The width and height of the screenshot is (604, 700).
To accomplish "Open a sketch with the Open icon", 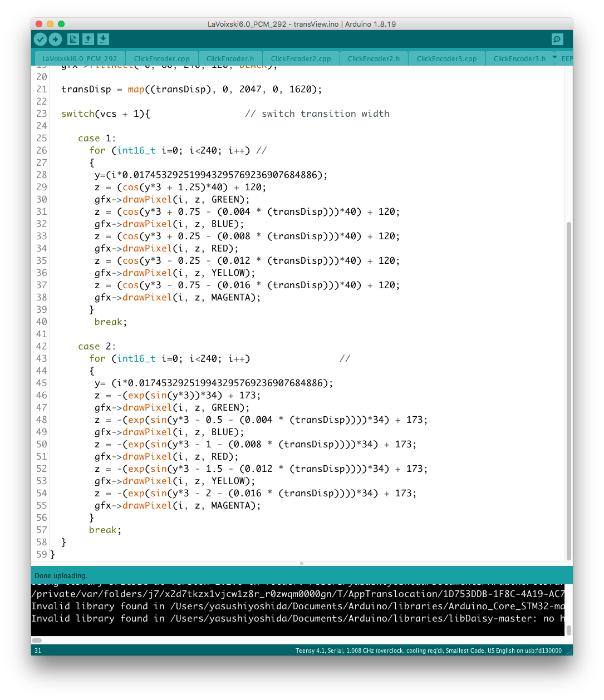I will click(88, 39).
